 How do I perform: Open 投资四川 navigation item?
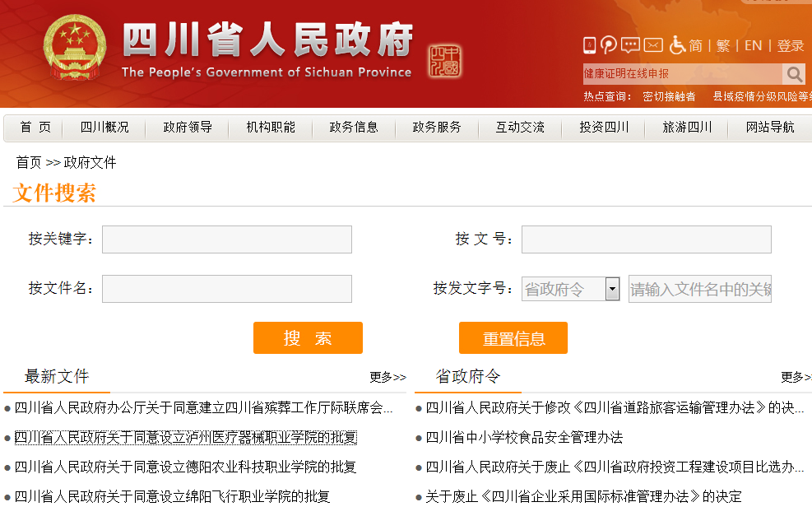coord(604,127)
